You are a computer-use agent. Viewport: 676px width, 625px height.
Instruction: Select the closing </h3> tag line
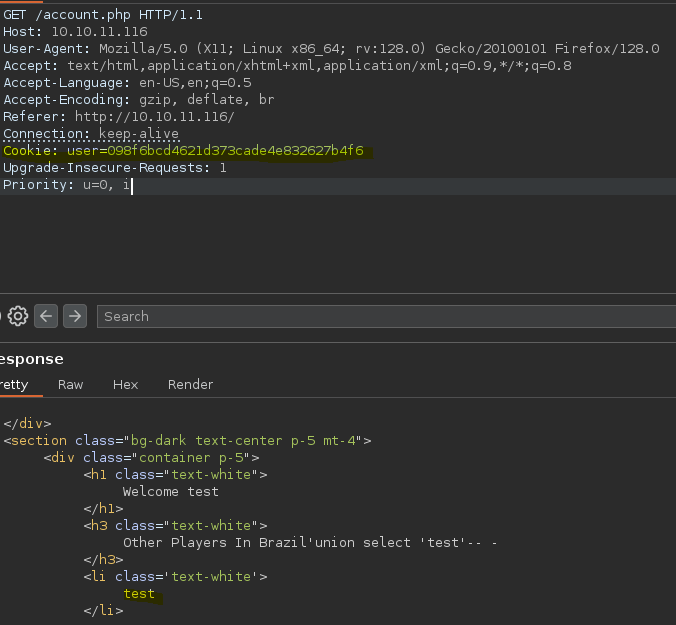(x=103, y=559)
